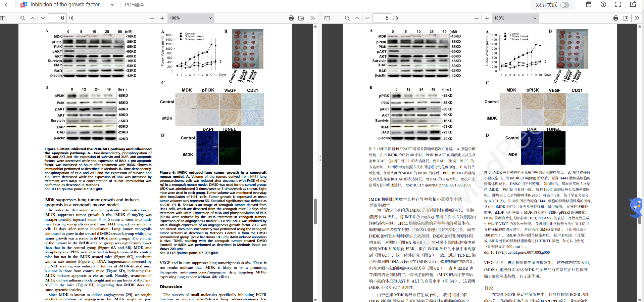Go to previous page in right translated pane

click(x=357, y=18)
